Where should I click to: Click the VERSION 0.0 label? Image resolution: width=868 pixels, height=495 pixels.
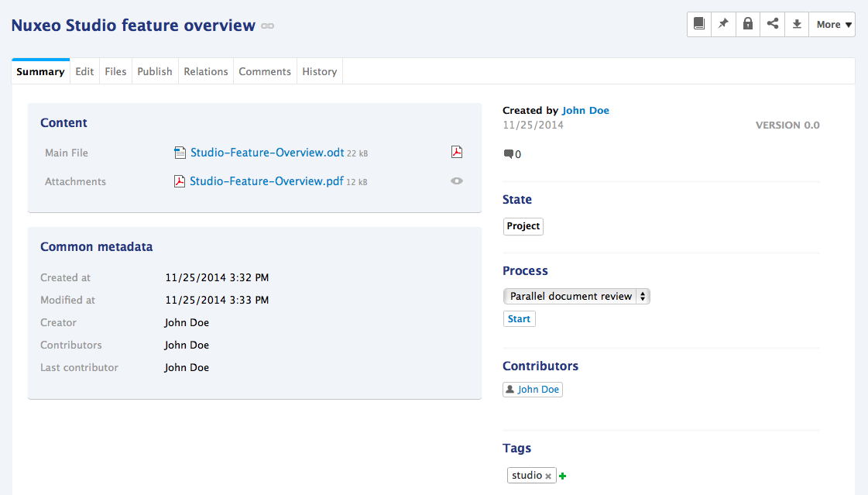[787, 125]
